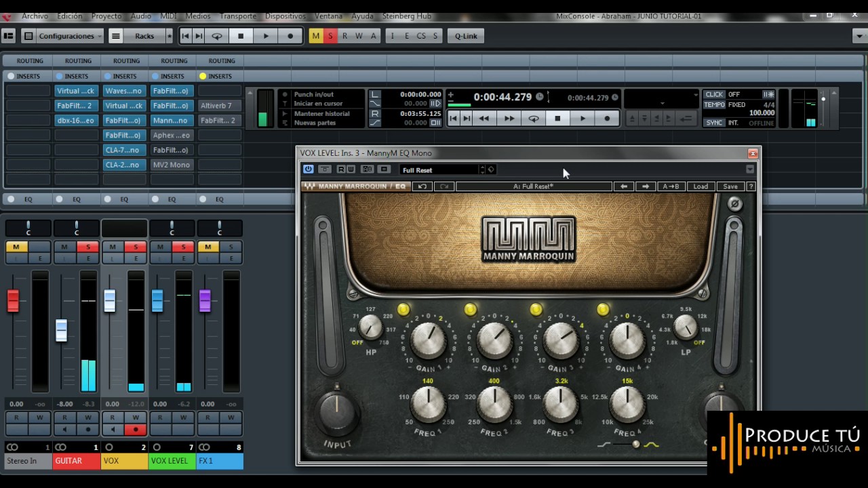Screen dimensions: 868x488
Task: Click the Q-Link button
Action: tap(466, 36)
